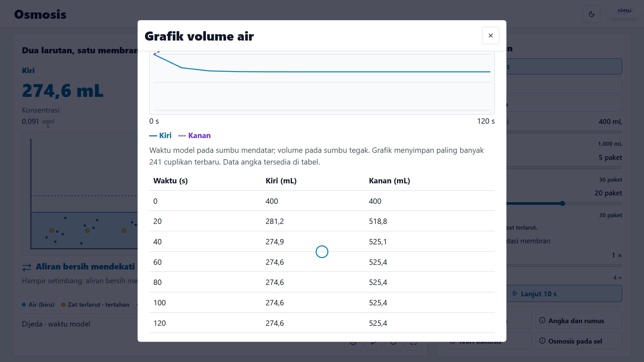The image size is (644, 362).
Task: Click the Zat terlarut tertahan legend dot
Action: pos(63,305)
